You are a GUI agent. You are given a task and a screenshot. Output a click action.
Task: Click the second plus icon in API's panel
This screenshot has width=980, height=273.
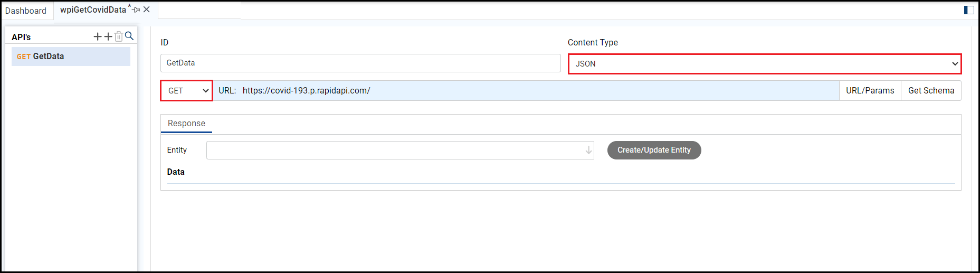108,36
